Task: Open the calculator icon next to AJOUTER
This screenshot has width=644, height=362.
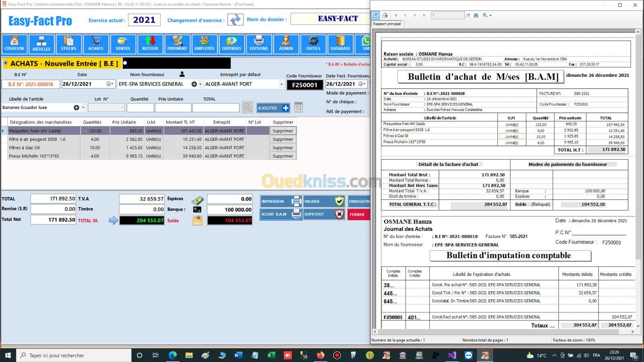Action: (x=298, y=107)
